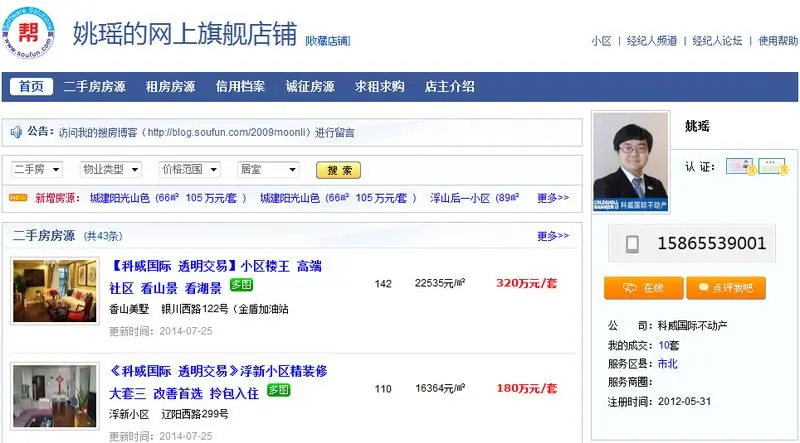Click the 市北 service district link
The height and width of the screenshot is (443, 800).
(667, 364)
